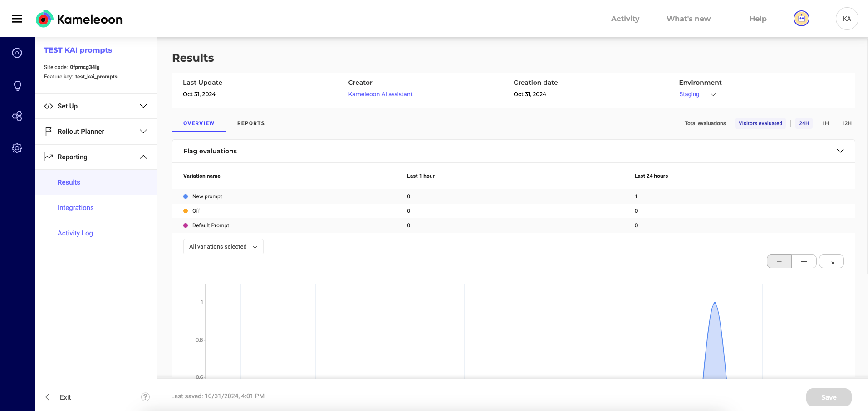868x411 pixels.
Task: Click the Reporting chart icon
Action: (49, 157)
